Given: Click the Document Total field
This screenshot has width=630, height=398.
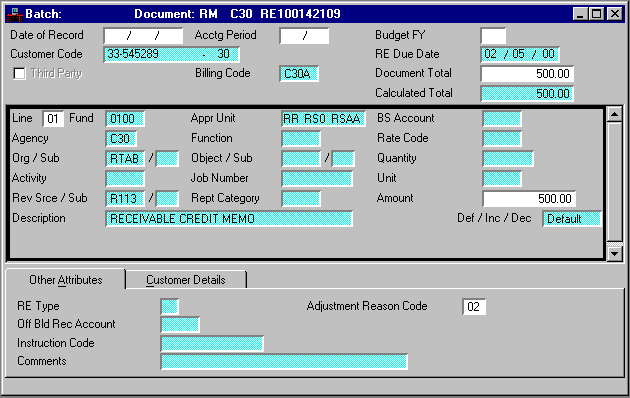Looking at the screenshot, I should click(527, 74).
